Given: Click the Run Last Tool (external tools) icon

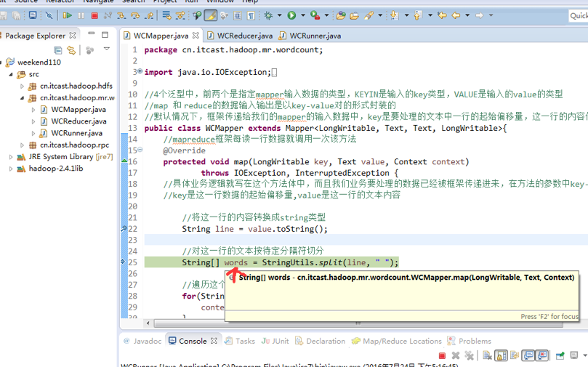Looking at the screenshot, I should pos(315,15).
